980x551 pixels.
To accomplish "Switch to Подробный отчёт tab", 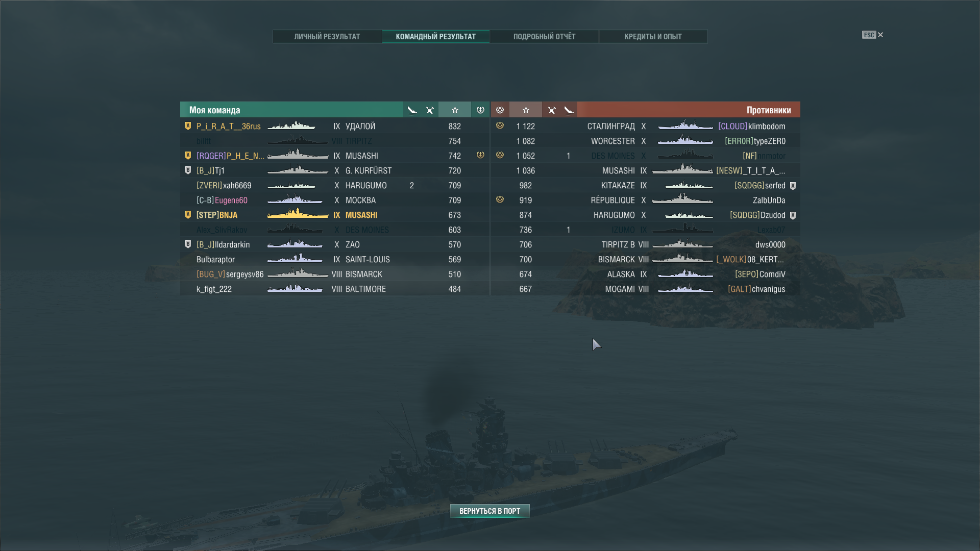I will coord(544,37).
